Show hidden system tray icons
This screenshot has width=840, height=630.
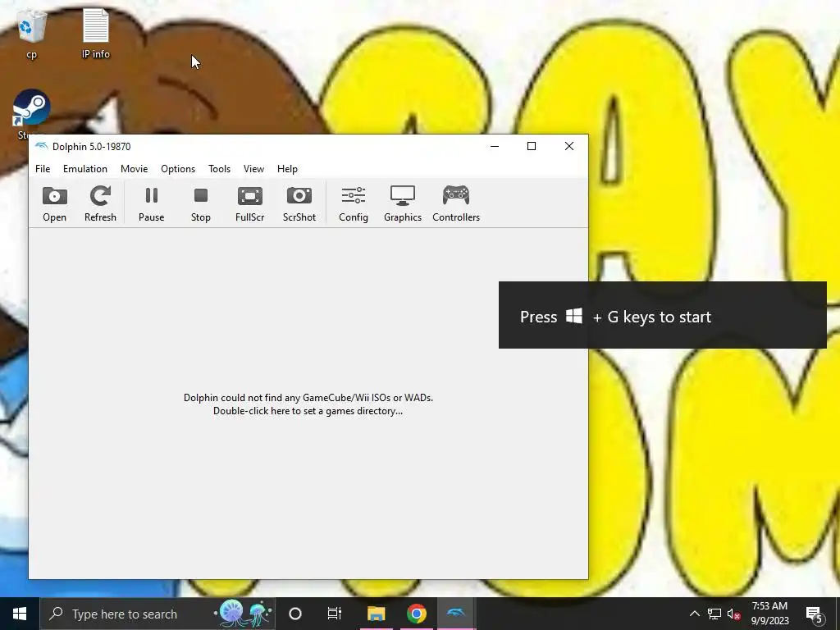coord(694,614)
